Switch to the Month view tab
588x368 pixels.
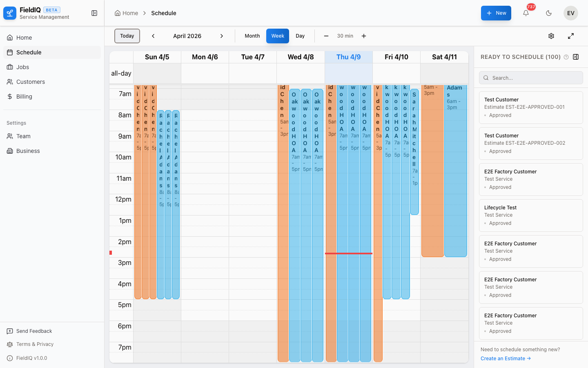252,36
